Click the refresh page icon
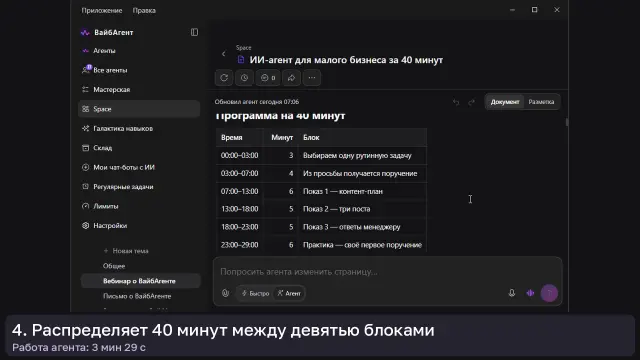This screenshot has height=360, width=640. click(224, 78)
